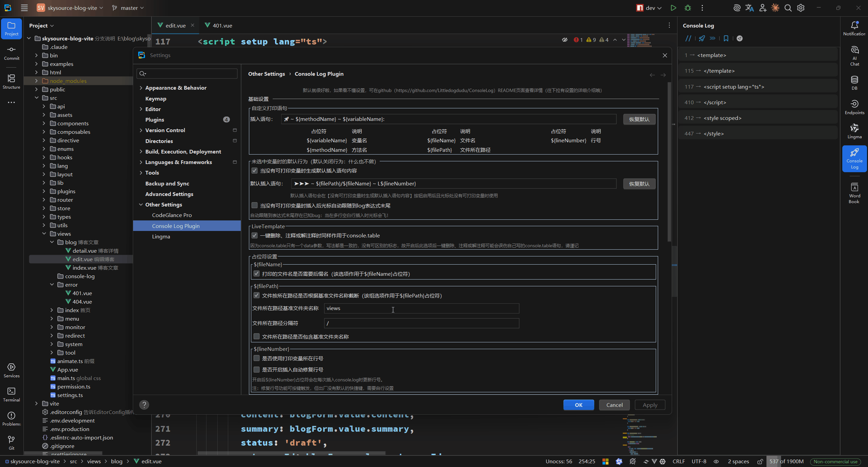Viewport: 868px width, 467px height.
Task: Open the settings help question mark
Action: coord(144,405)
